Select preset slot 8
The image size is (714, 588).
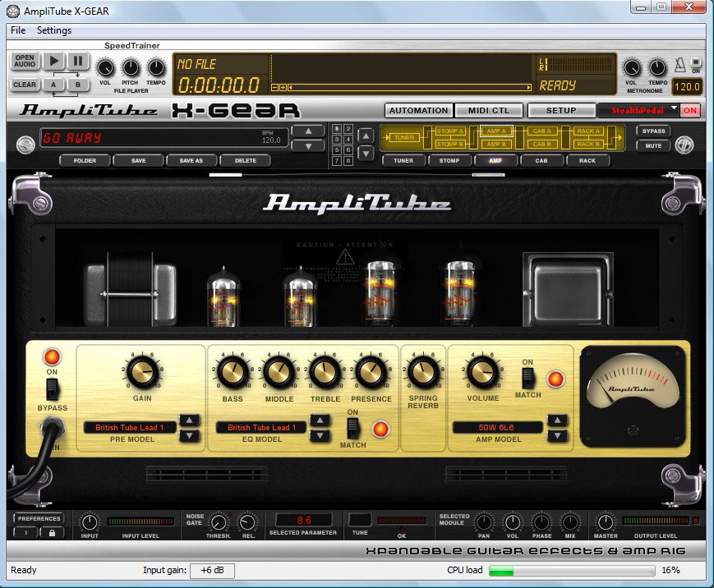point(348,161)
